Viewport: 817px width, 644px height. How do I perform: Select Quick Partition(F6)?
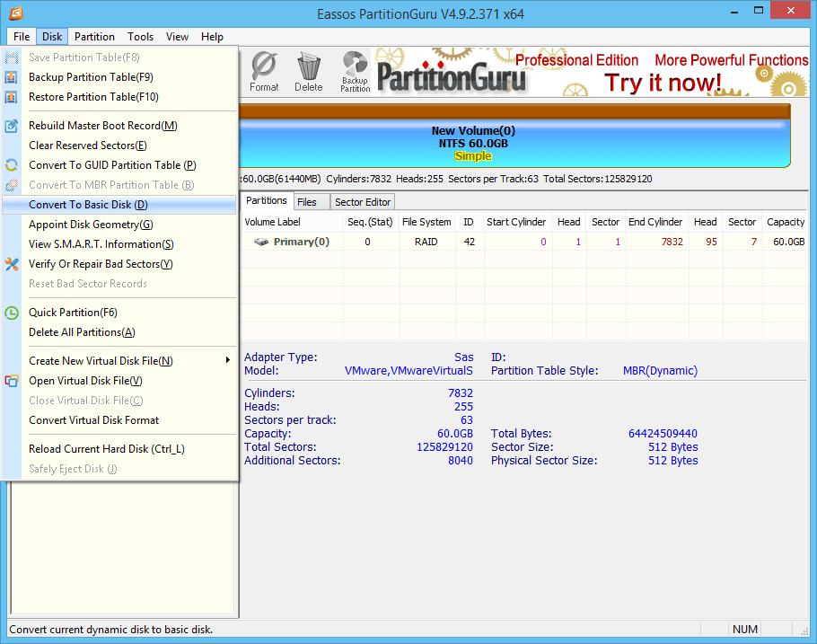pos(119,313)
